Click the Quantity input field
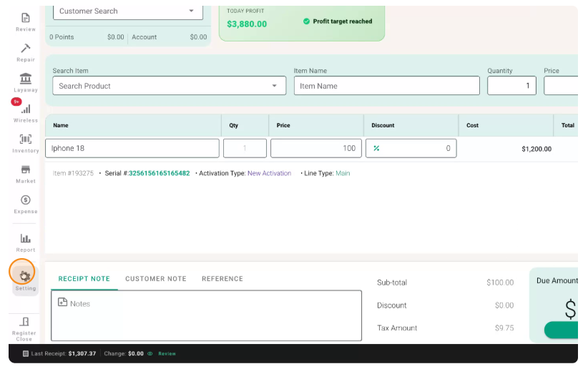Image resolution: width=588 pixels, height=369 pixels. [x=511, y=86]
